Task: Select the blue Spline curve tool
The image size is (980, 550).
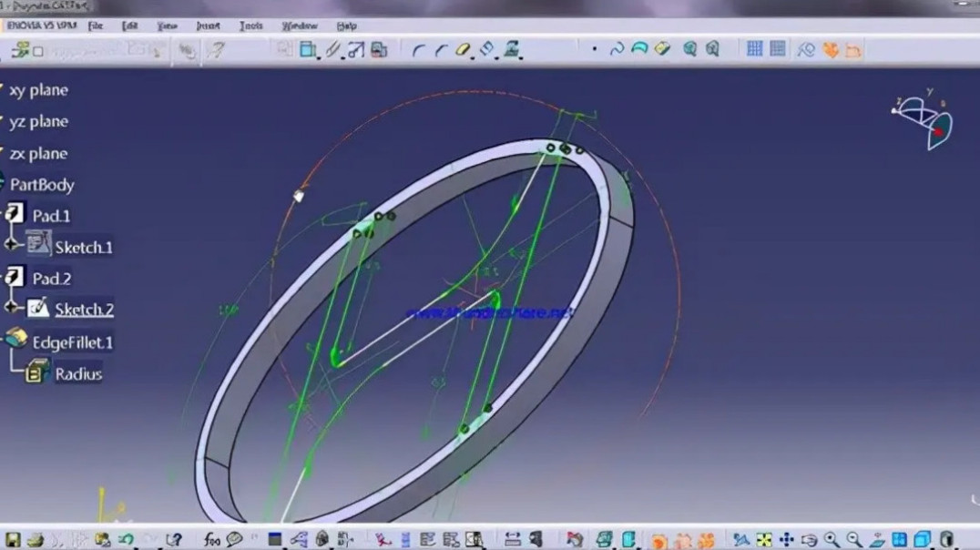Action: (617, 49)
